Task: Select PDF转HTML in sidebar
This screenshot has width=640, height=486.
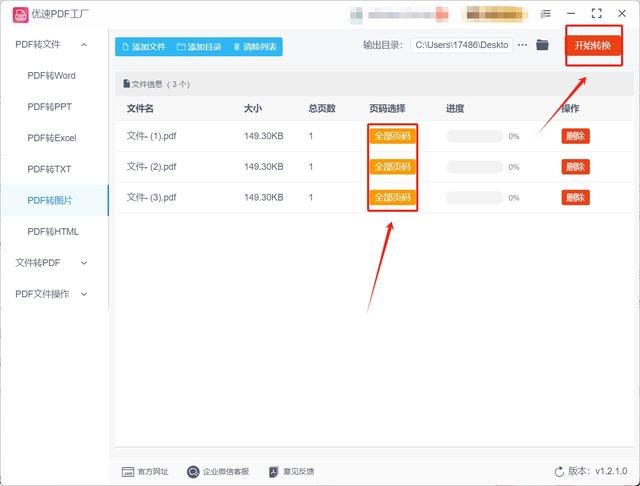Action: click(x=53, y=231)
